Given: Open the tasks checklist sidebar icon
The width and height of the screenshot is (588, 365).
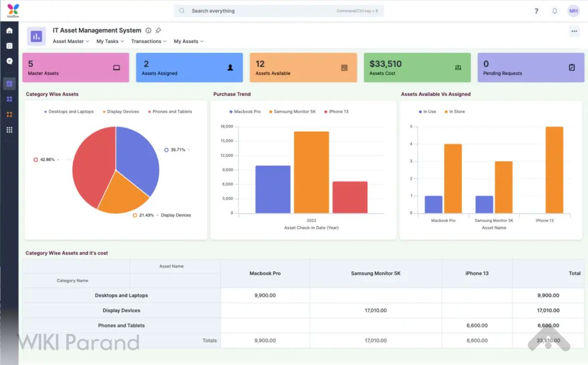Looking at the screenshot, I should coord(9,46).
